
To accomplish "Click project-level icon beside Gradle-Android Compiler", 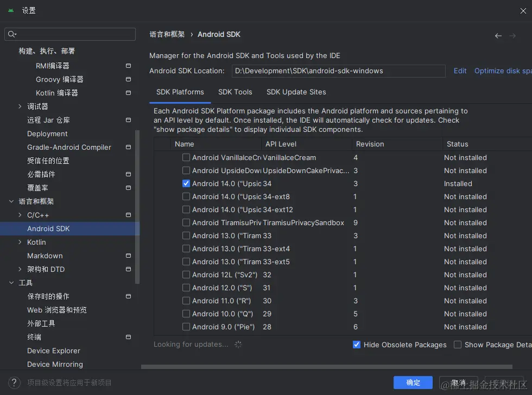I will click(128, 147).
